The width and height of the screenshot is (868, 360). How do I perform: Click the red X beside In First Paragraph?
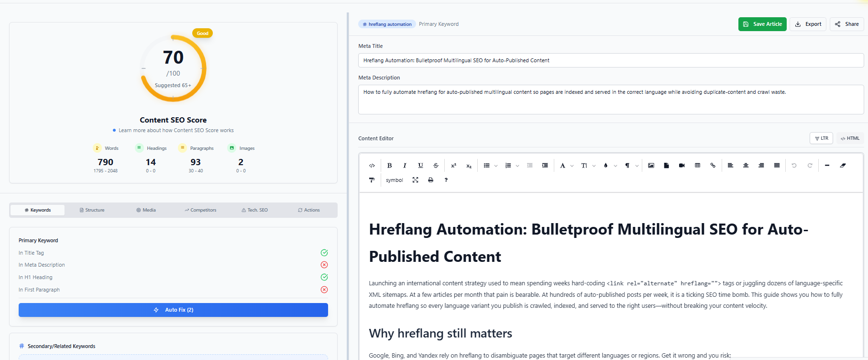pos(324,290)
